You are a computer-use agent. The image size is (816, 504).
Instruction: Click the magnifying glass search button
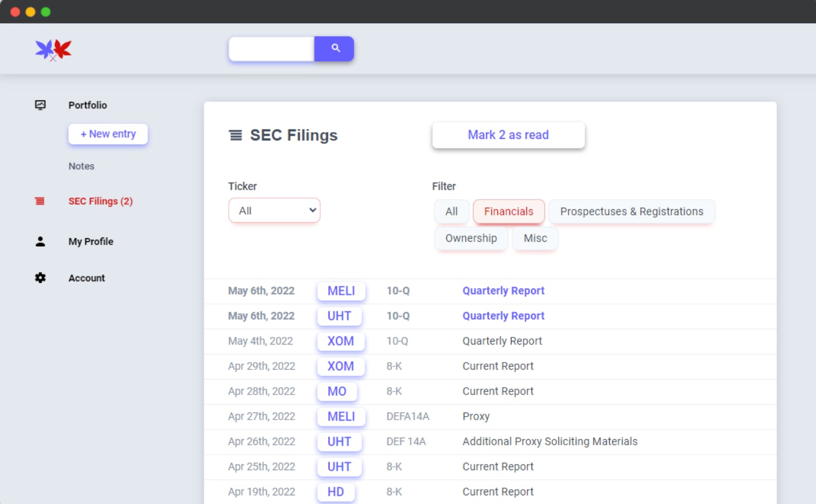[x=334, y=48]
